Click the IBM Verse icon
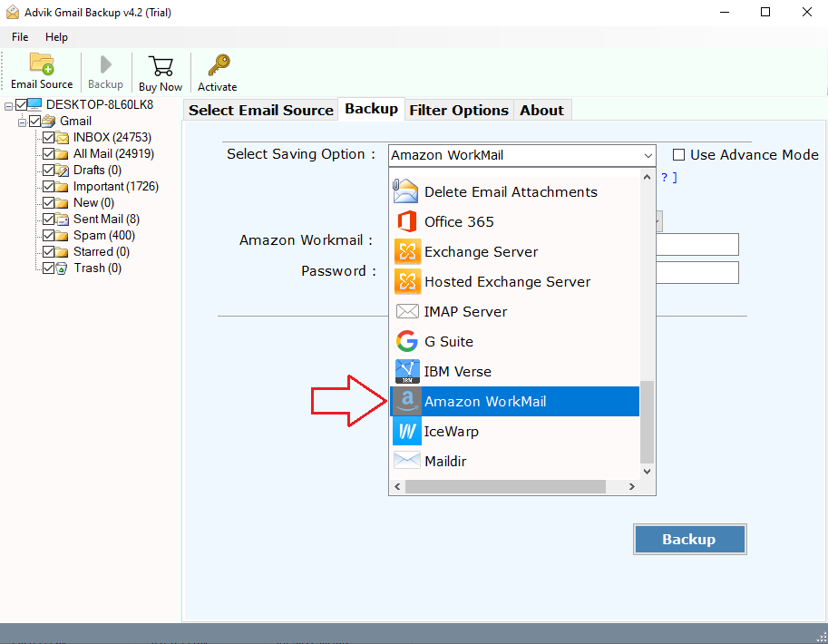 pyautogui.click(x=407, y=371)
